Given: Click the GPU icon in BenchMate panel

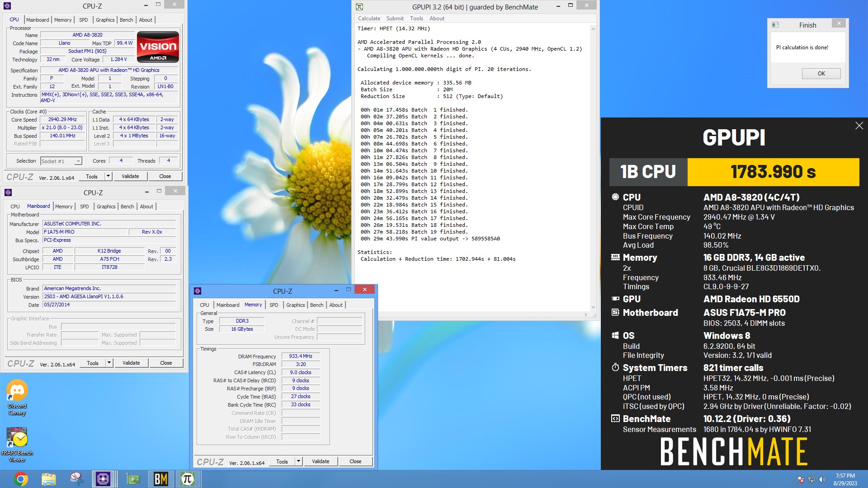Looking at the screenshot, I should coord(615,299).
